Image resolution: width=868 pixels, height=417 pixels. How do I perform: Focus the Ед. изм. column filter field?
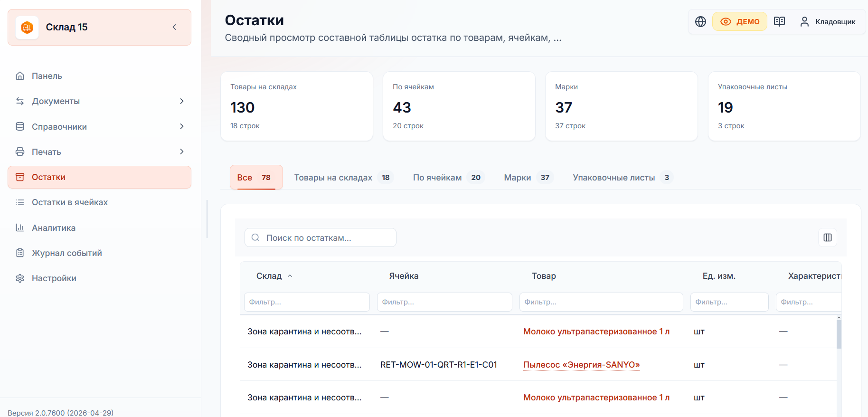pyautogui.click(x=729, y=302)
